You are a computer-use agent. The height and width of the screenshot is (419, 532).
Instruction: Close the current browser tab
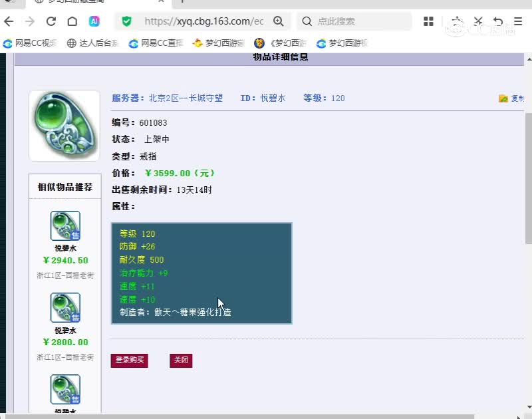point(162,1)
